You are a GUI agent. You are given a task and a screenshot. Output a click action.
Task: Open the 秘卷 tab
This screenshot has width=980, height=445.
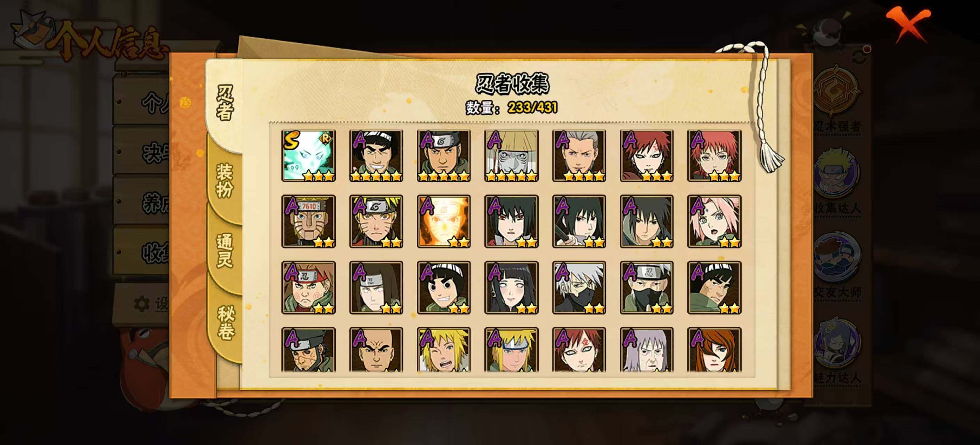(225, 322)
